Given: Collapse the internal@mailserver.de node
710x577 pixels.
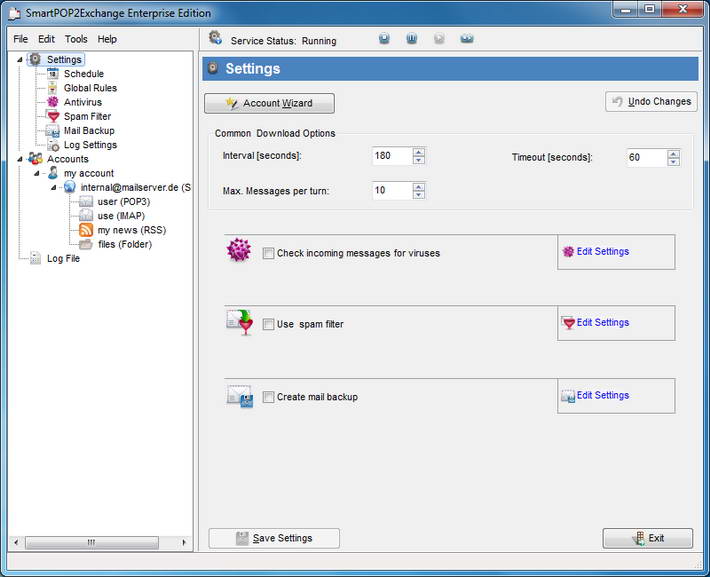Looking at the screenshot, I should 53,188.
